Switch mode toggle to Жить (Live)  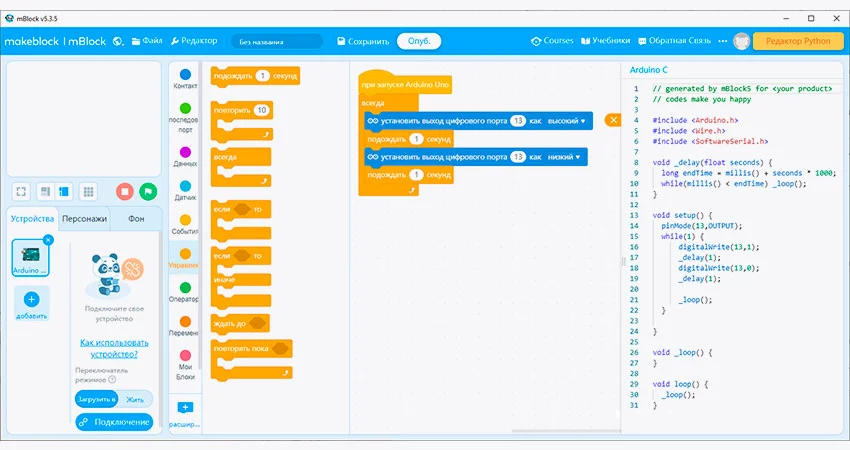click(x=135, y=399)
